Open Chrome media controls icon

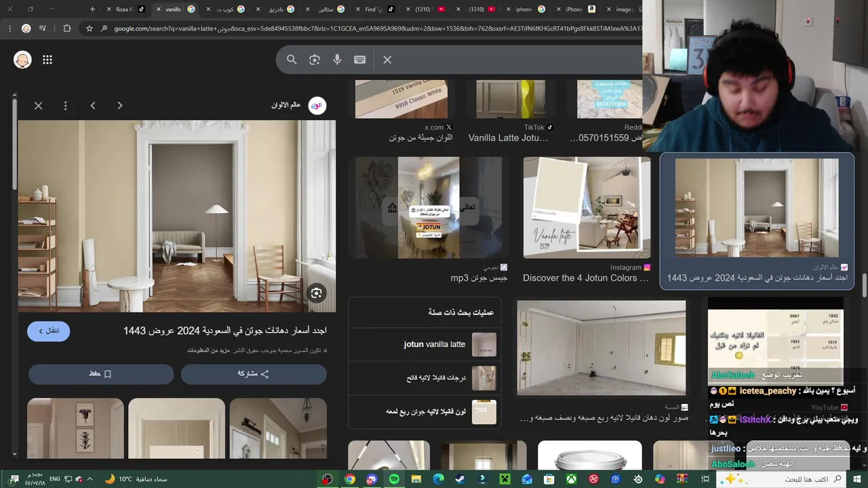43,28
